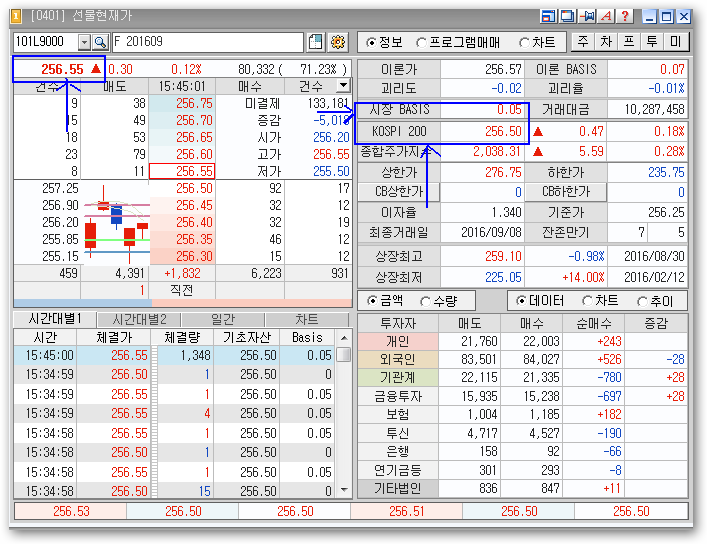Click the total difference value +1,832

[182, 273]
